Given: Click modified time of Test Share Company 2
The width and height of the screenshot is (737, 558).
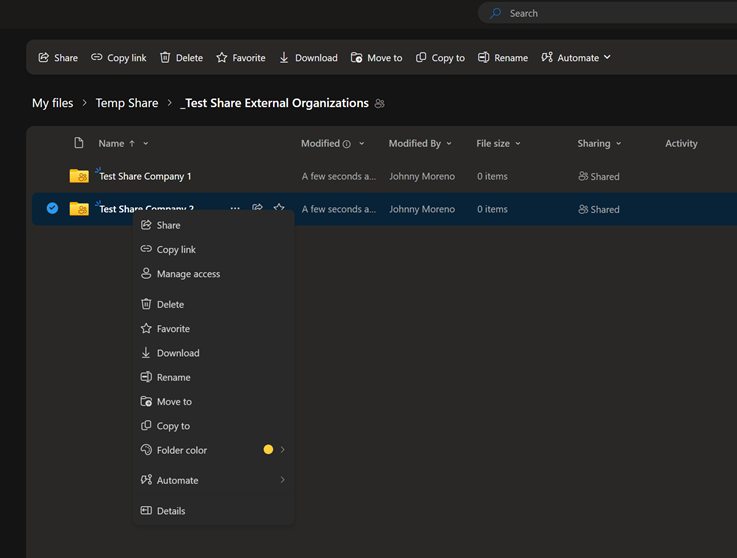Looking at the screenshot, I should 339,209.
